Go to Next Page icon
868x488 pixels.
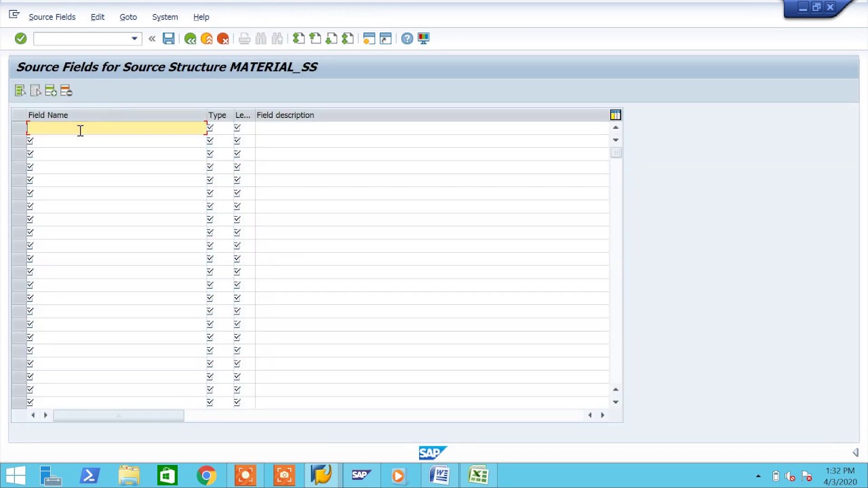point(331,39)
